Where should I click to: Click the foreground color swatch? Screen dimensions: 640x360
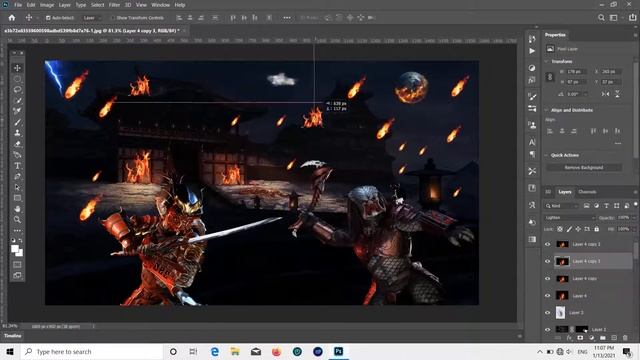(15, 249)
